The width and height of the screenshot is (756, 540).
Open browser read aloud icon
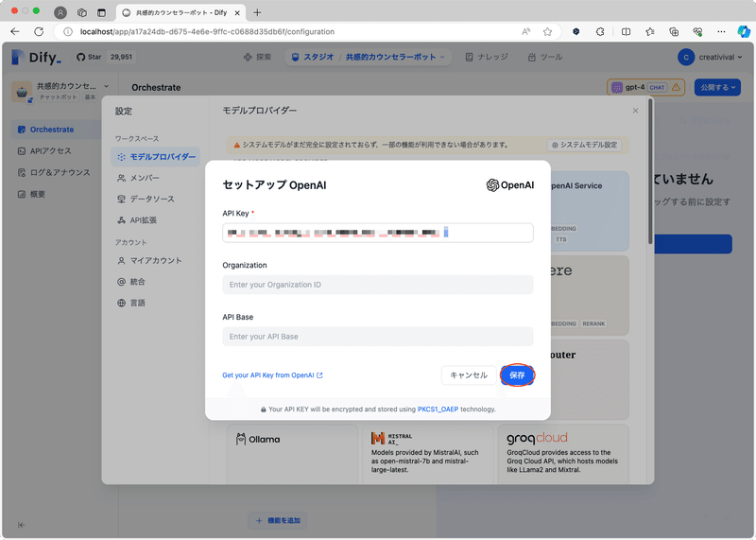tap(526, 32)
